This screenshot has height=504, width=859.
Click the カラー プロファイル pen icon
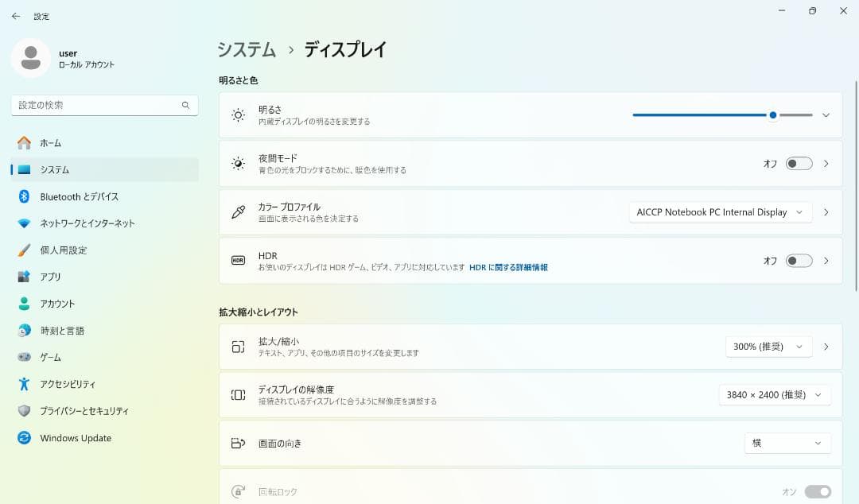[x=238, y=212]
